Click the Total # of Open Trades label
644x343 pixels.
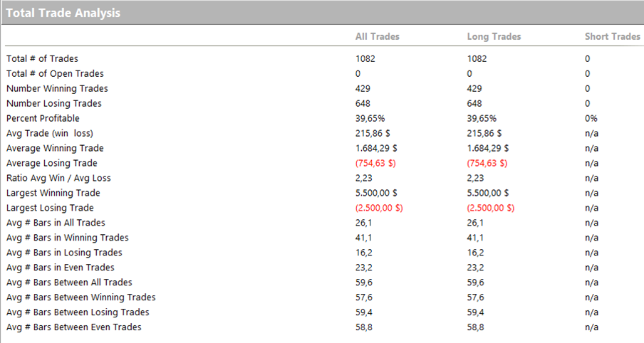[55, 74]
